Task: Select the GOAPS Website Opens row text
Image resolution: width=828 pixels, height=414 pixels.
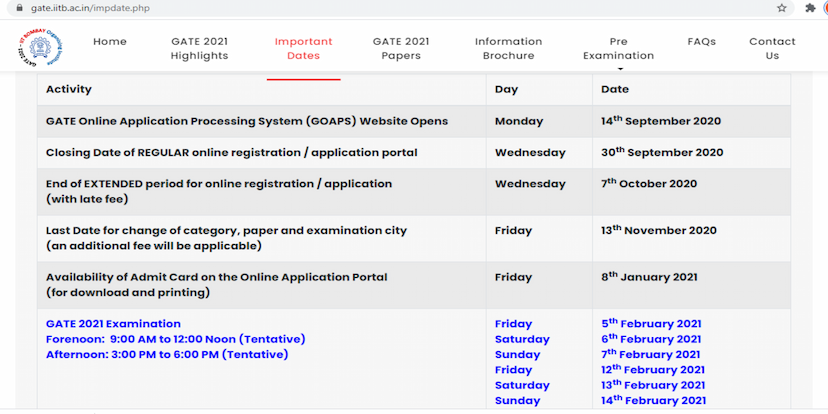Action: point(246,121)
